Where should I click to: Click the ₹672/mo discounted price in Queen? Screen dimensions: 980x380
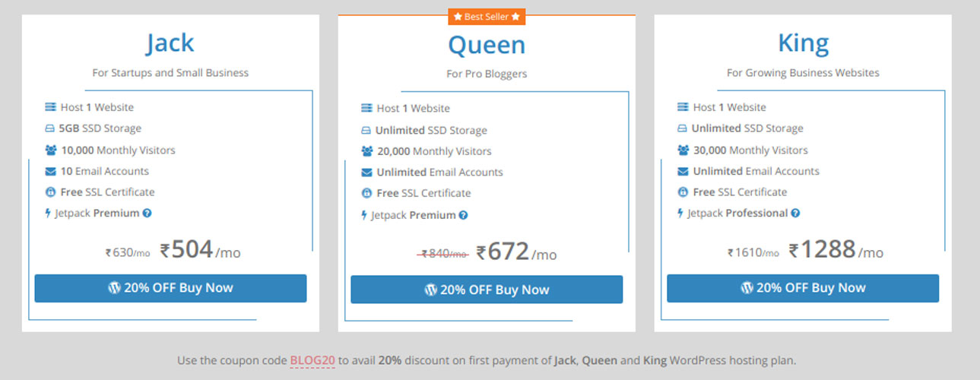516,252
